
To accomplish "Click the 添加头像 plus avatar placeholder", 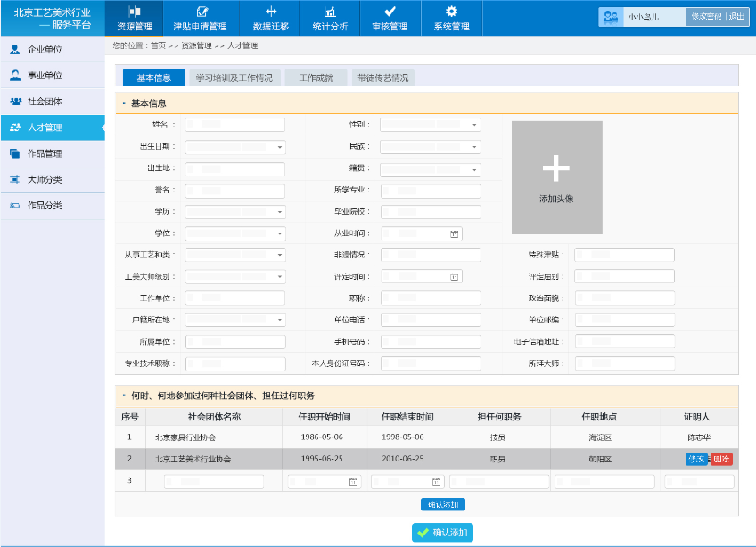I will click(x=556, y=177).
